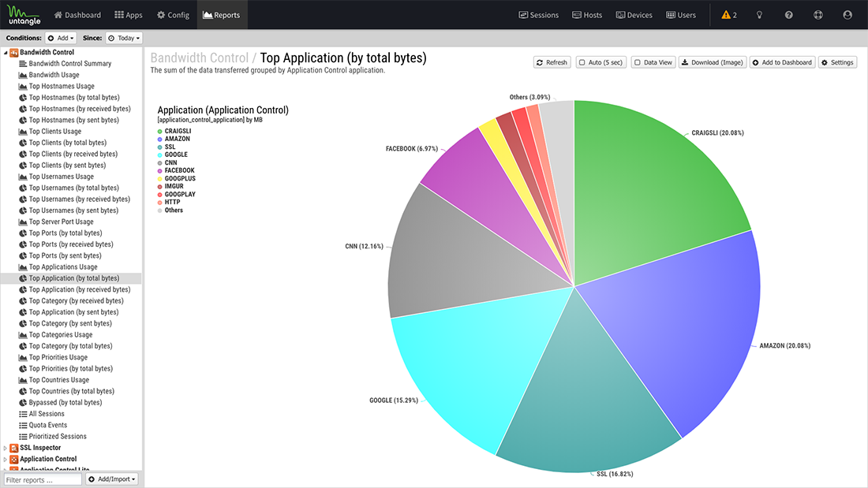Toggle AMAZON legend entry
The image size is (868, 488).
coord(174,139)
